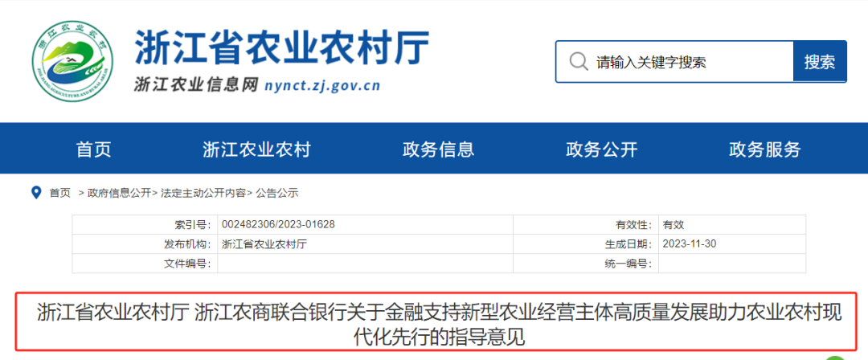Click the 发布机构 value 浙江省农业农村厅 in table
The height and width of the screenshot is (360, 868).
(264, 243)
